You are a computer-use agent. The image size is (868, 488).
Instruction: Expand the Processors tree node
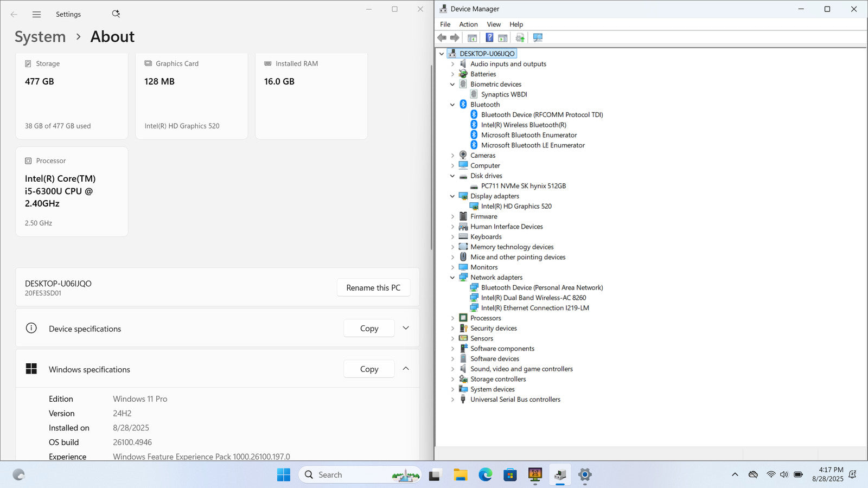click(452, 318)
